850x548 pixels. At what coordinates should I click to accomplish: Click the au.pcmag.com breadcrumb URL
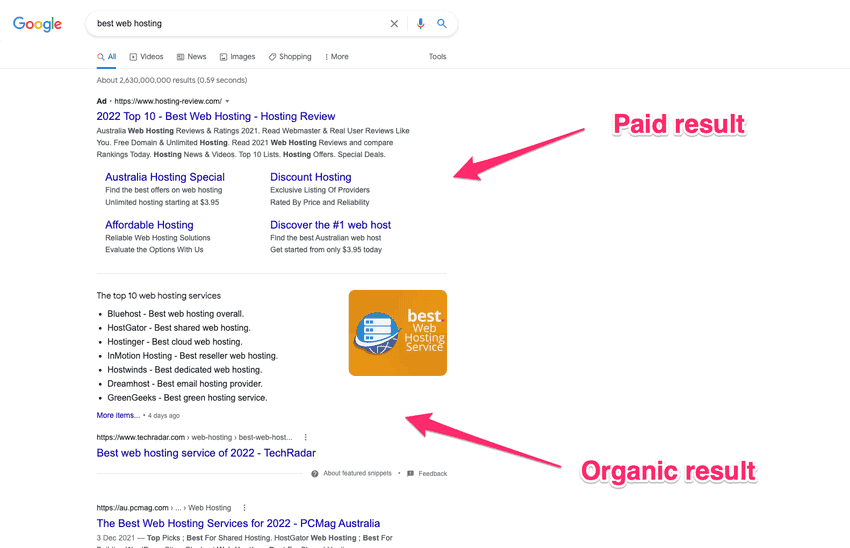pyautogui.click(x=164, y=508)
